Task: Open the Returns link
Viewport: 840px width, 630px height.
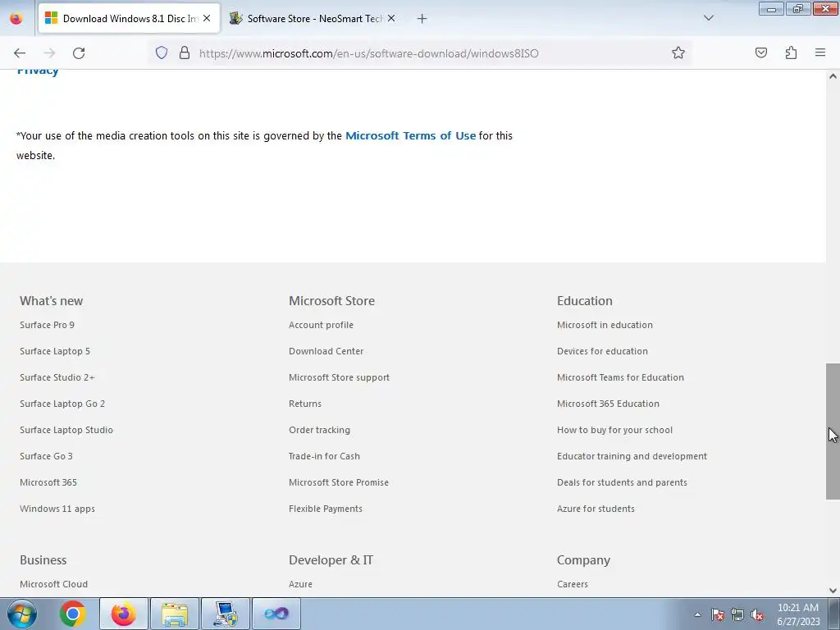Action: coord(305,404)
